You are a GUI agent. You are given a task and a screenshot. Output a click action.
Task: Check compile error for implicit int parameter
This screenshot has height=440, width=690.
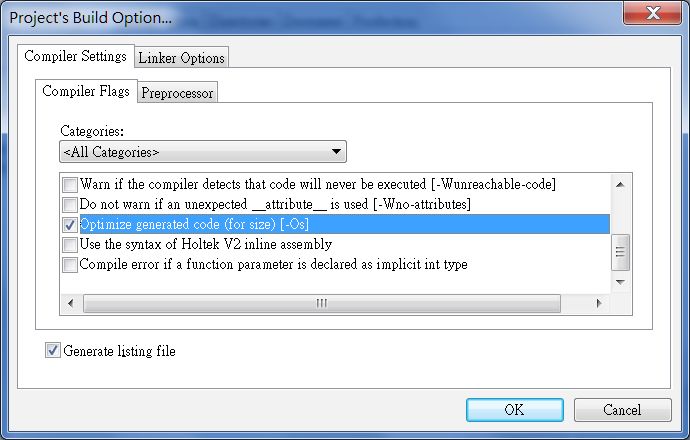pyautogui.click(x=70, y=265)
